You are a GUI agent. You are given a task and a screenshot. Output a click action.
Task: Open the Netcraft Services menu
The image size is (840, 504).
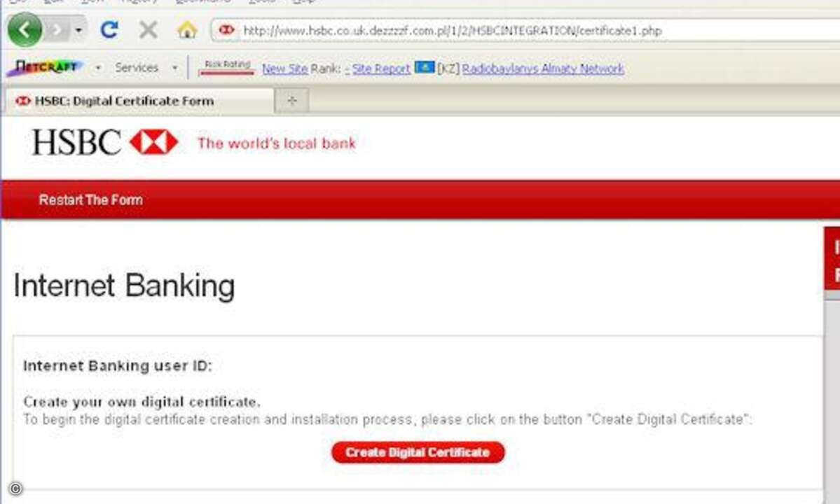137,68
